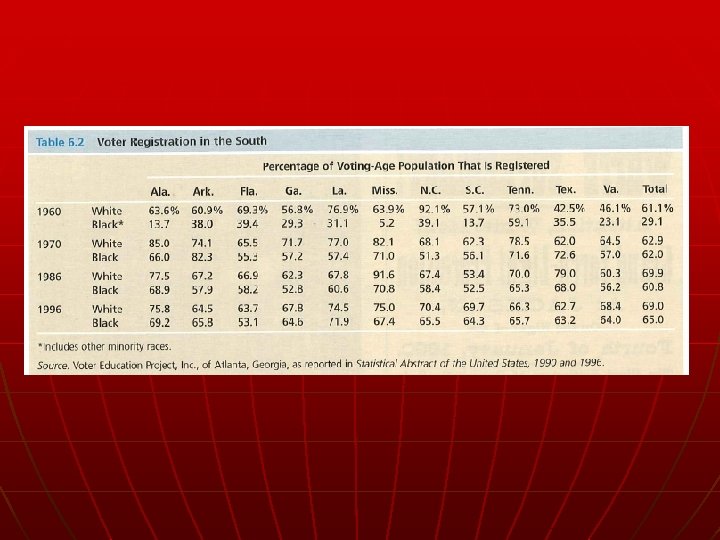Viewport: 720px width, 540px height.
Task: Click Louisiana 1986 Black value '60.6'
Action: tap(338, 289)
